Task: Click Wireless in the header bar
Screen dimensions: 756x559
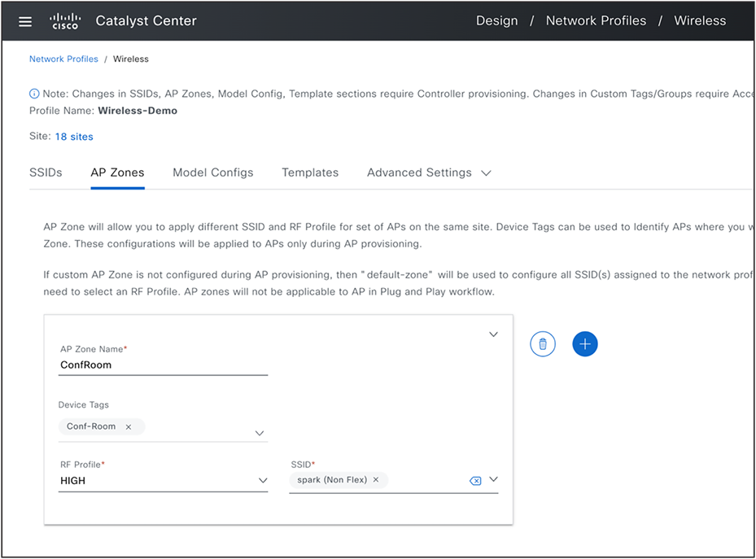Action: click(x=700, y=20)
